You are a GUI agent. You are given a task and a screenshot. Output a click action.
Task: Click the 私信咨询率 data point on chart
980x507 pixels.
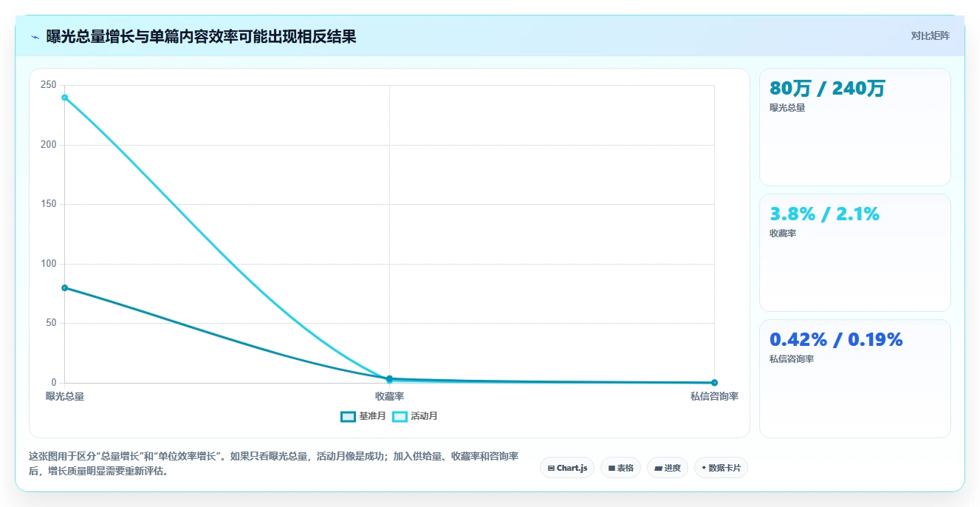click(x=714, y=382)
